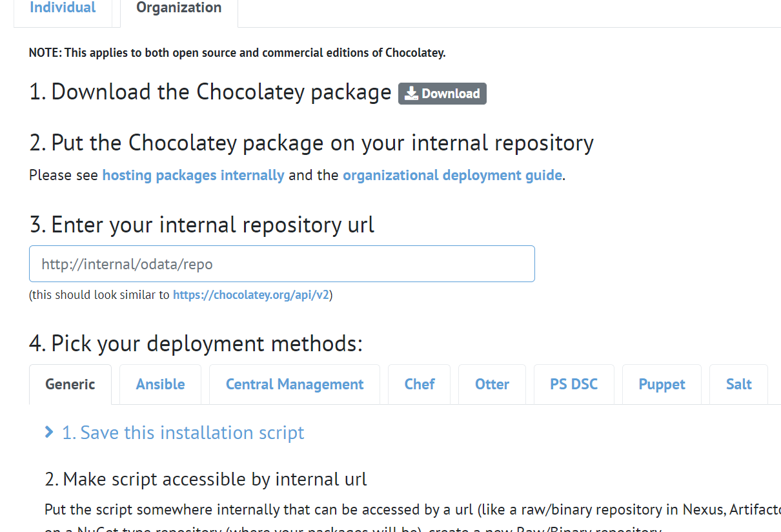Click the Download button for Chocolatey package
781x532 pixels.
[442, 94]
